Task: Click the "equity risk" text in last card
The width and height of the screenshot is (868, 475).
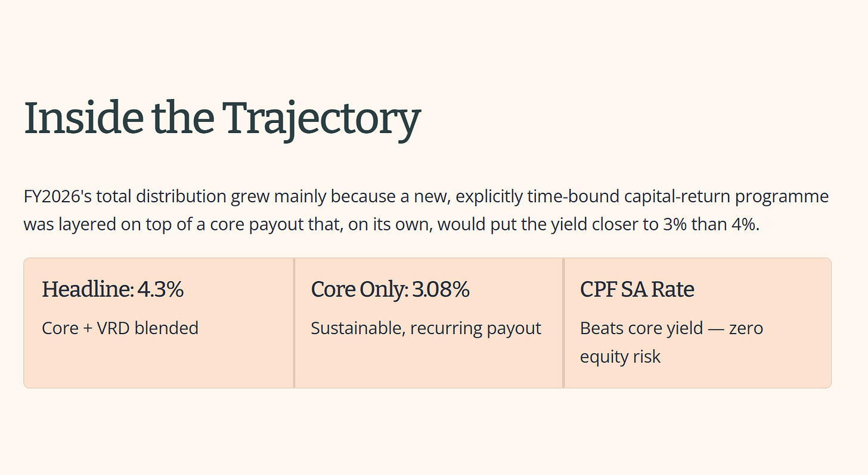Action: tap(621, 357)
